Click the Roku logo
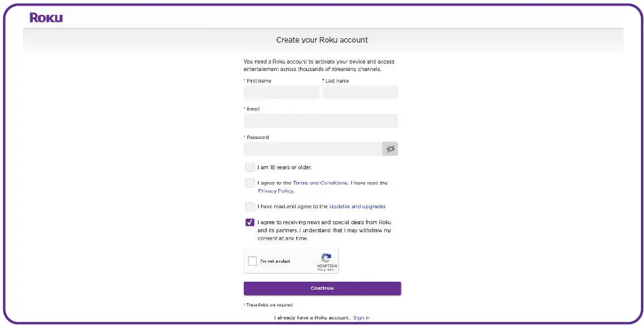The width and height of the screenshot is (644, 328). 46,17
